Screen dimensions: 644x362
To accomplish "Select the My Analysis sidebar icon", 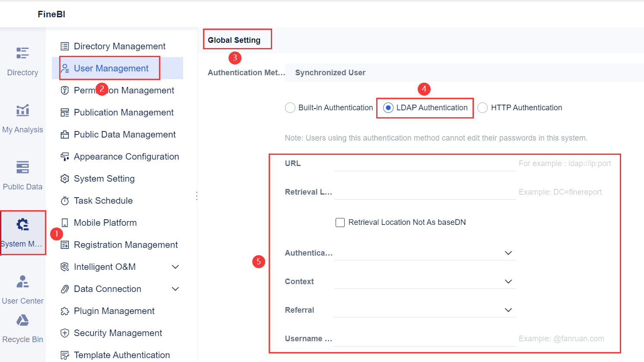I will pos(22,117).
